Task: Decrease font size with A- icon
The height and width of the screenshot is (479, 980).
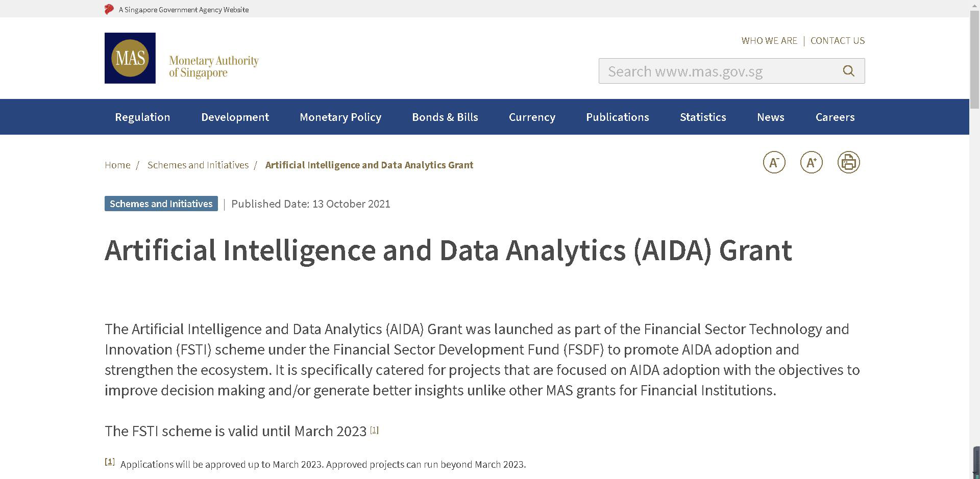Action: pyautogui.click(x=774, y=163)
